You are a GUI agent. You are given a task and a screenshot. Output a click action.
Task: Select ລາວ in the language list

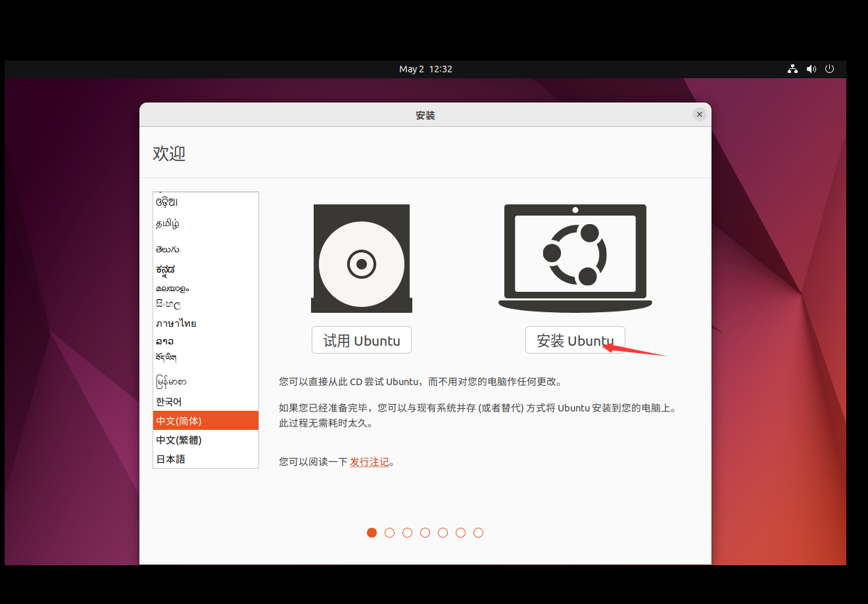[x=206, y=341]
